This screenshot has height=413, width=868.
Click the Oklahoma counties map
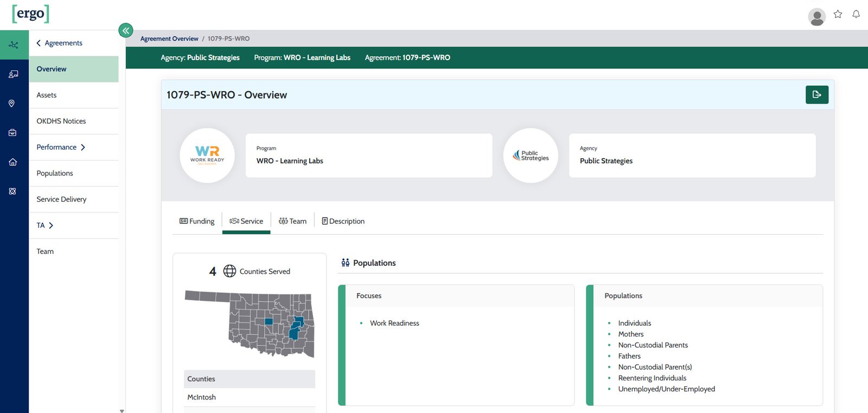point(250,324)
